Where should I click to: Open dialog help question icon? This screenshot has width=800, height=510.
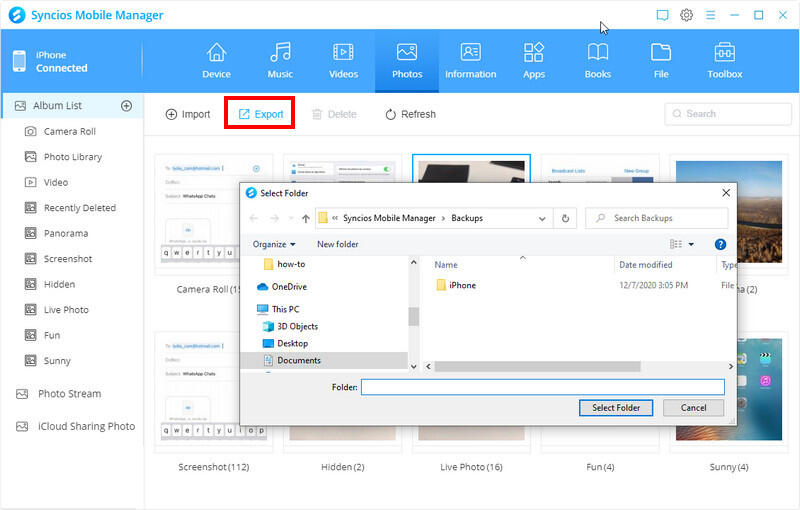pyautogui.click(x=720, y=244)
